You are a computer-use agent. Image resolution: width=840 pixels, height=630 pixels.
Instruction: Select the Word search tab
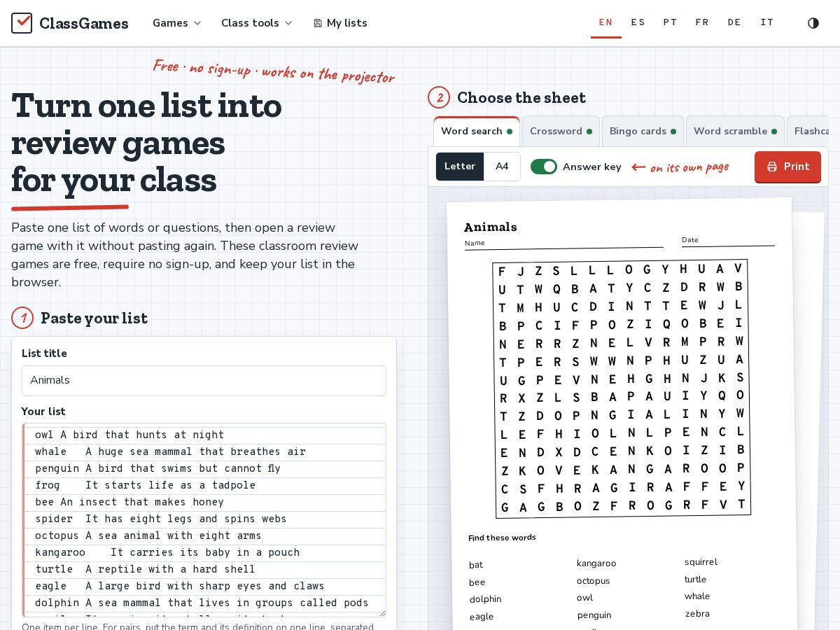(477, 132)
